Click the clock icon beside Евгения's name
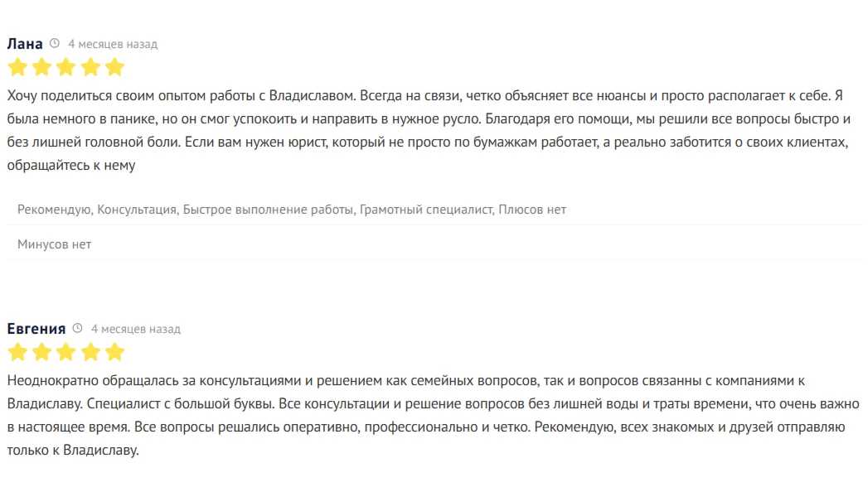This screenshot has height=487, width=868. click(x=78, y=329)
